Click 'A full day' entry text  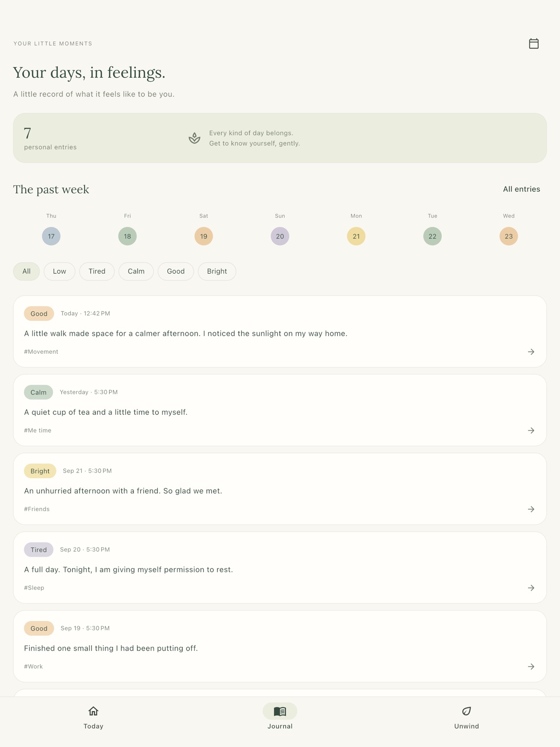pyautogui.click(x=128, y=570)
